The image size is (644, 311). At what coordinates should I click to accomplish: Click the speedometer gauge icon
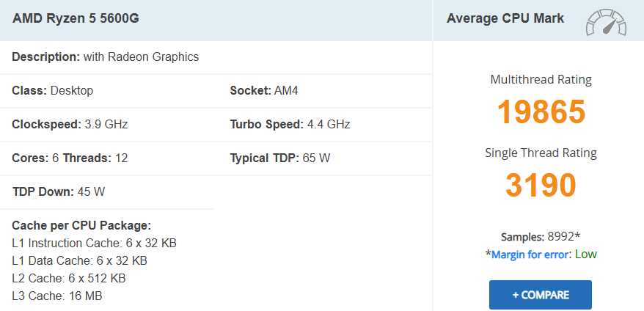pos(606,22)
